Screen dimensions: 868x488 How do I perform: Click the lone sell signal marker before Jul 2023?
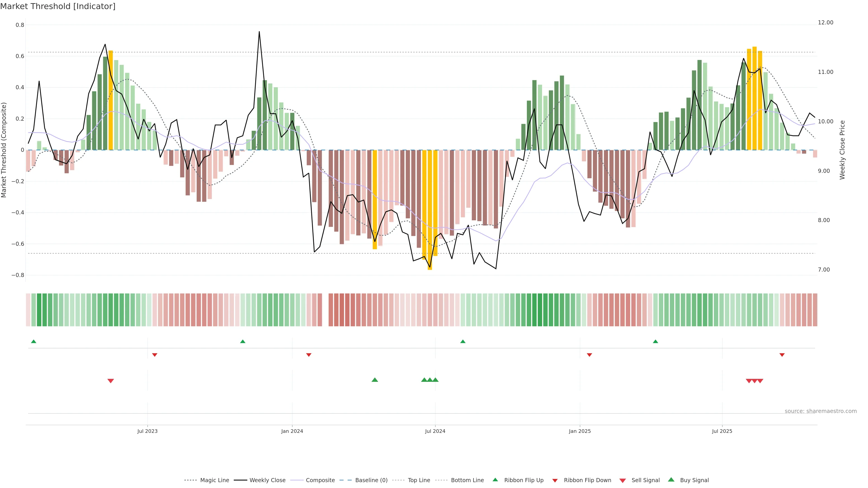coord(111,381)
